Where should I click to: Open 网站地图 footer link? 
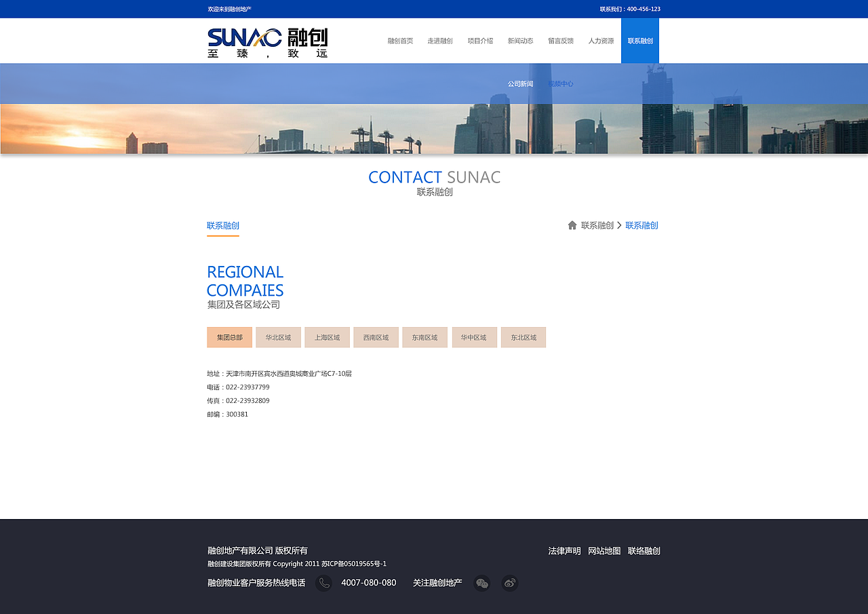click(604, 551)
